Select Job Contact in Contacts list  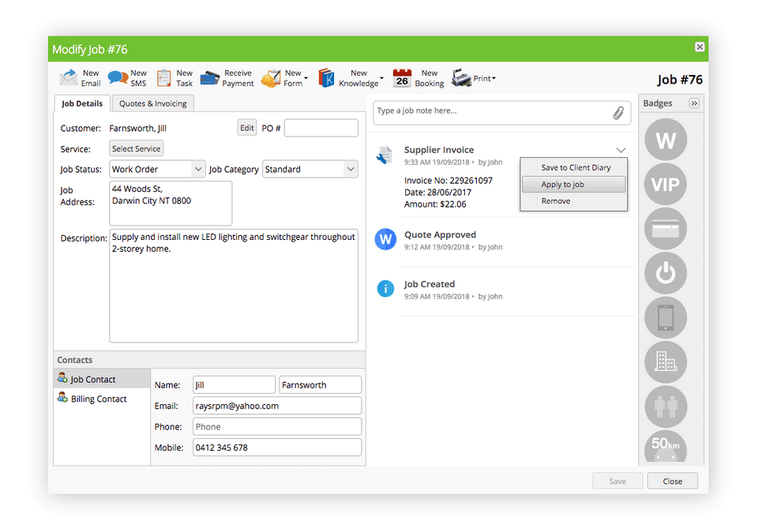click(102, 379)
